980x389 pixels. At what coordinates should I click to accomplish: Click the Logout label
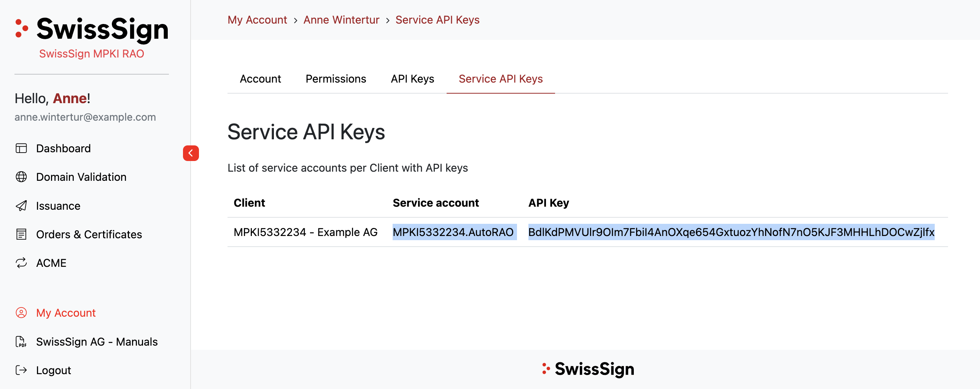(54, 370)
